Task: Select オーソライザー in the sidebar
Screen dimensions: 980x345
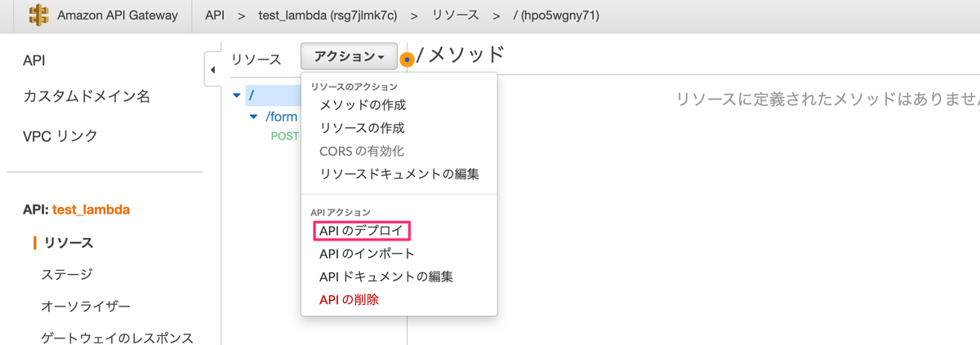Action: click(86, 307)
